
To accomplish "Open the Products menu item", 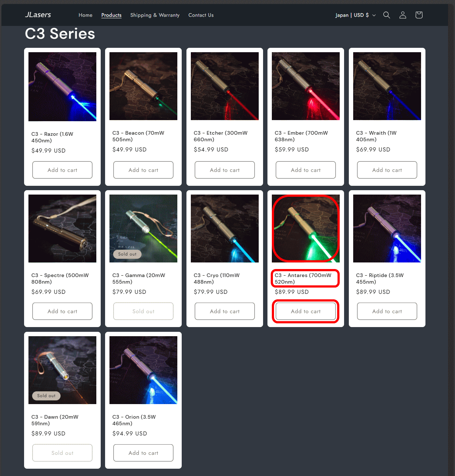I will pos(111,15).
